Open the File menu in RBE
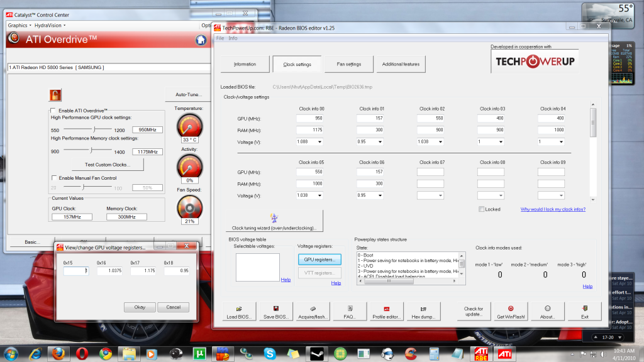Image resolution: width=644 pixels, height=362 pixels. (x=220, y=38)
